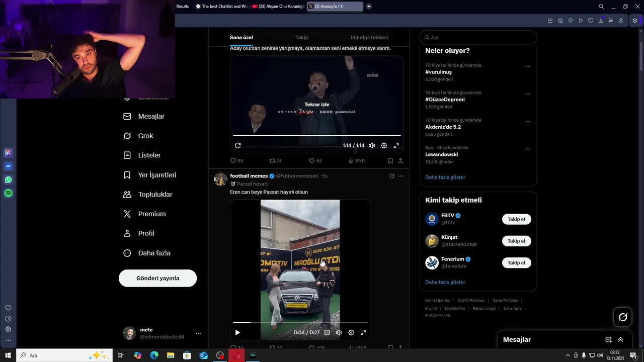The image size is (644, 362).
Task: Open options for the Lewandowski trend
Action: 528,149
